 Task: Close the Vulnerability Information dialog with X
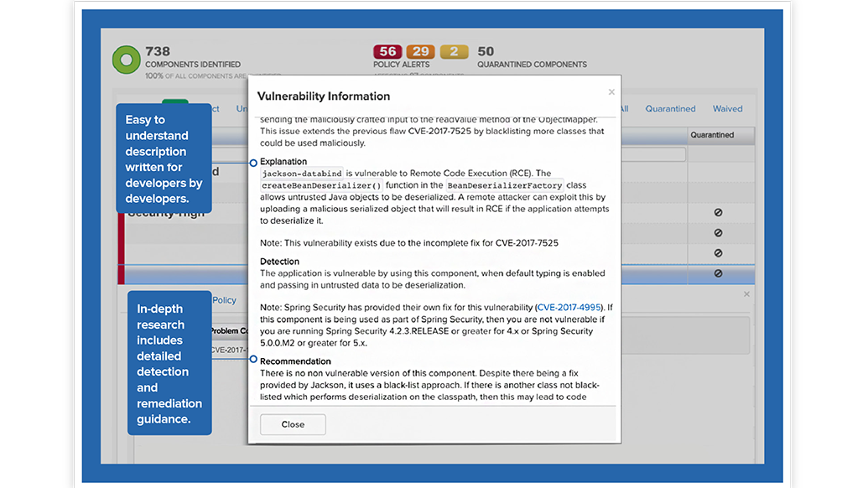611,92
